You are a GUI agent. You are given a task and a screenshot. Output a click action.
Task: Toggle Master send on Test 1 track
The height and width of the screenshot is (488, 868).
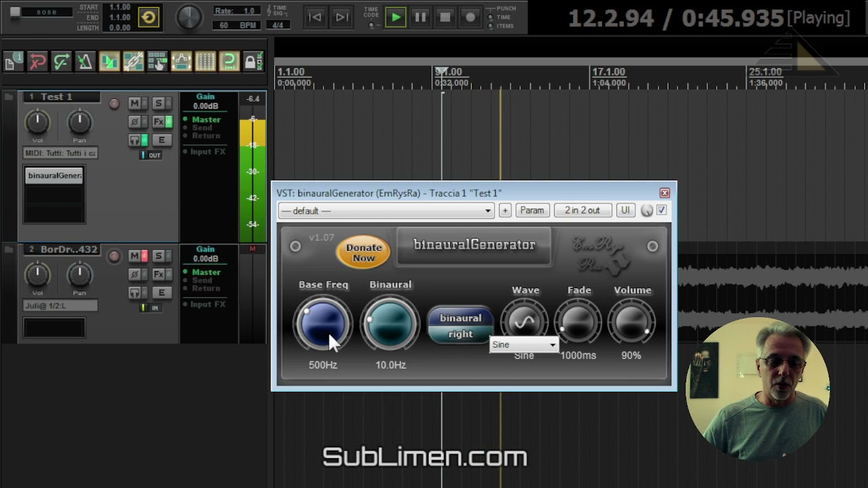(202, 119)
